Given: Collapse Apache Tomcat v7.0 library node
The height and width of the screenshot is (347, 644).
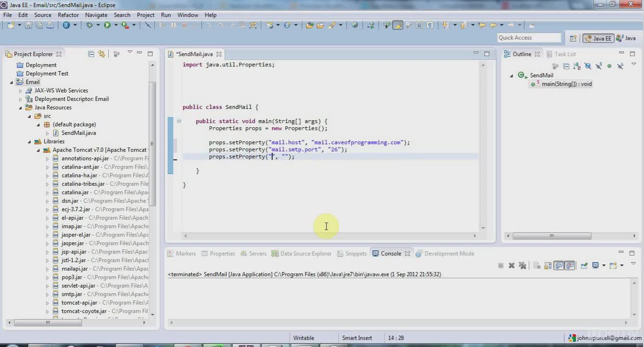Looking at the screenshot, I should point(39,150).
